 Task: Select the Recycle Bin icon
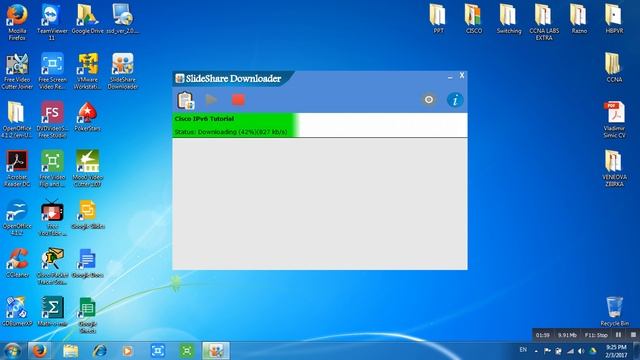pyautogui.click(x=614, y=311)
